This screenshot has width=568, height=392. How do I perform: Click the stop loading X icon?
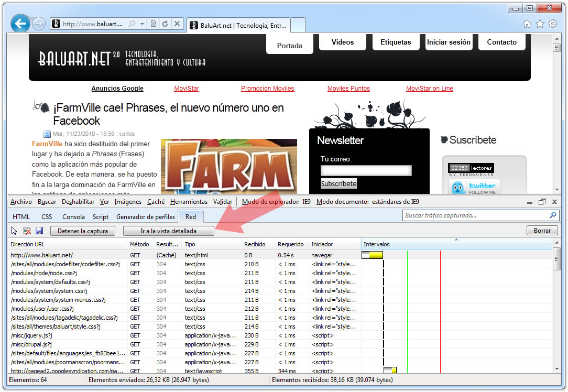(177, 24)
